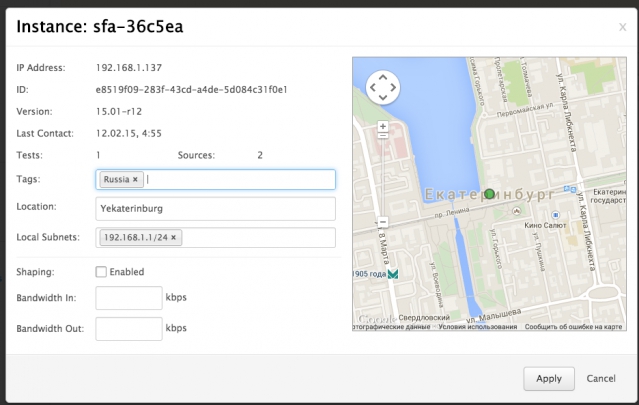Image resolution: width=639 pixels, height=405 pixels.
Task: Click the Google logo on the map
Action: point(377,319)
